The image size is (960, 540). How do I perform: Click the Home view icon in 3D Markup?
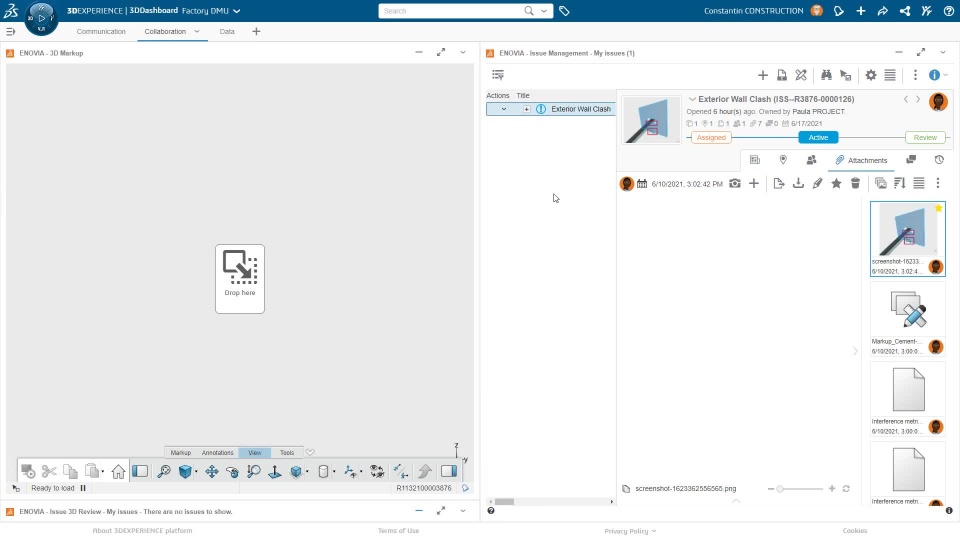118,471
